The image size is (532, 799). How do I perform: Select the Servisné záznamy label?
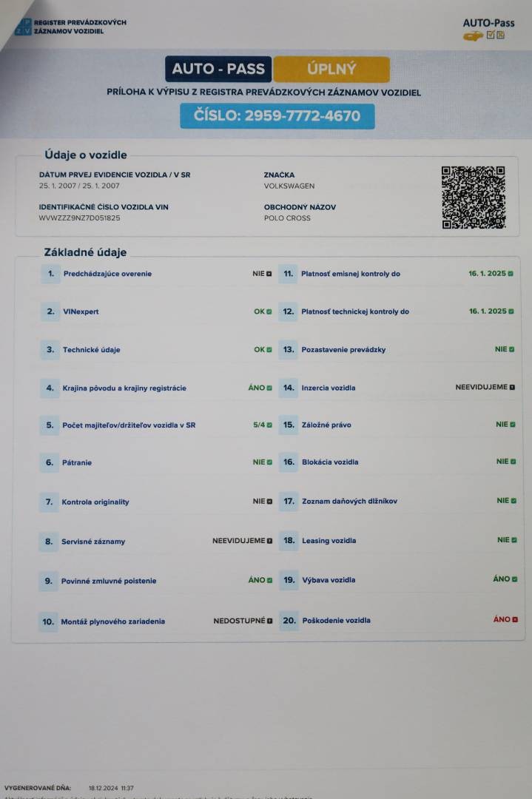point(93,541)
